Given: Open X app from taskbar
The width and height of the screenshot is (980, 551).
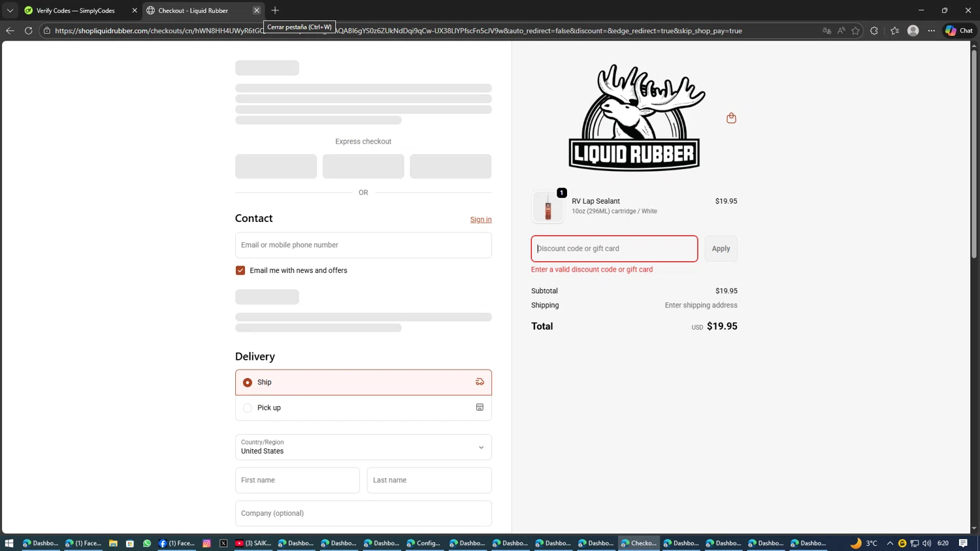Looking at the screenshot, I should tap(223, 543).
